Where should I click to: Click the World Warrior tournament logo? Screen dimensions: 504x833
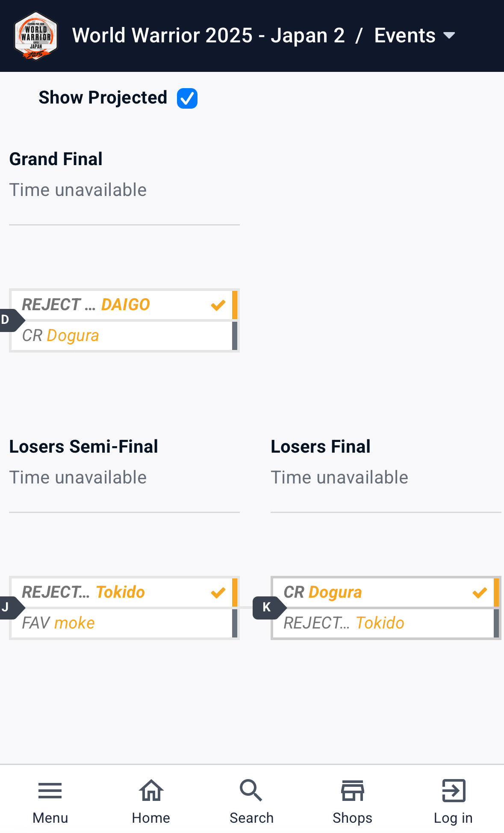[36, 36]
